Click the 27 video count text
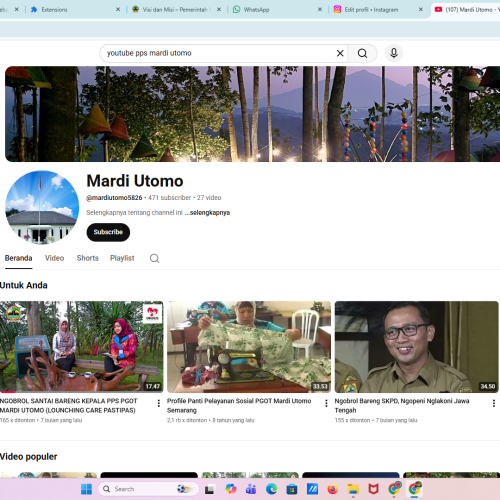The width and height of the screenshot is (500, 500). tap(209, 198)
